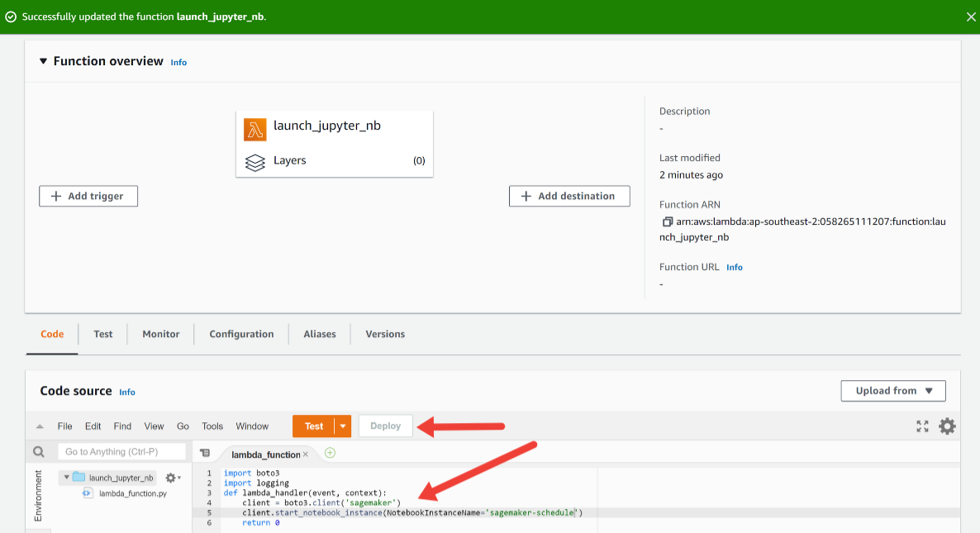Add a new editor tab with plus icon
This screenshot has height=533, width=980.
[331, 453]
